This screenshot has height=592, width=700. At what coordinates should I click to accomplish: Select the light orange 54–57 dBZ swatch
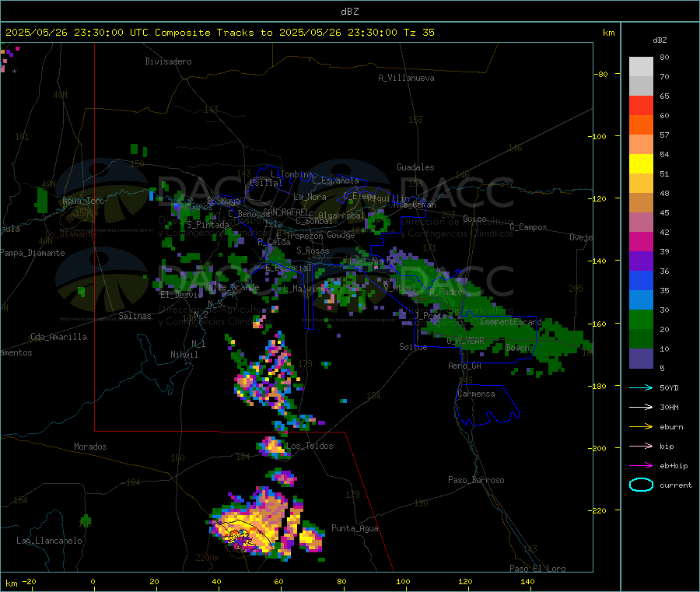(x=641, y=144)
